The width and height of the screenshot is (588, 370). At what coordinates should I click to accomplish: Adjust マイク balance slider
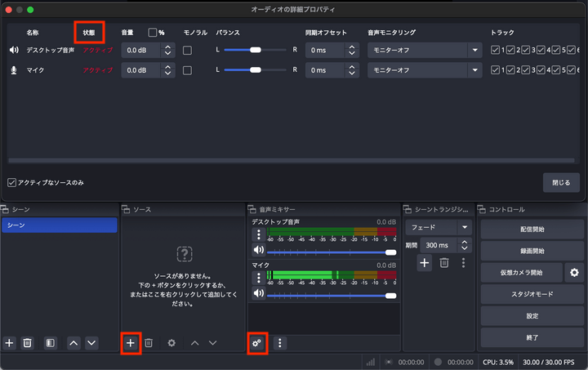point(255,69)
